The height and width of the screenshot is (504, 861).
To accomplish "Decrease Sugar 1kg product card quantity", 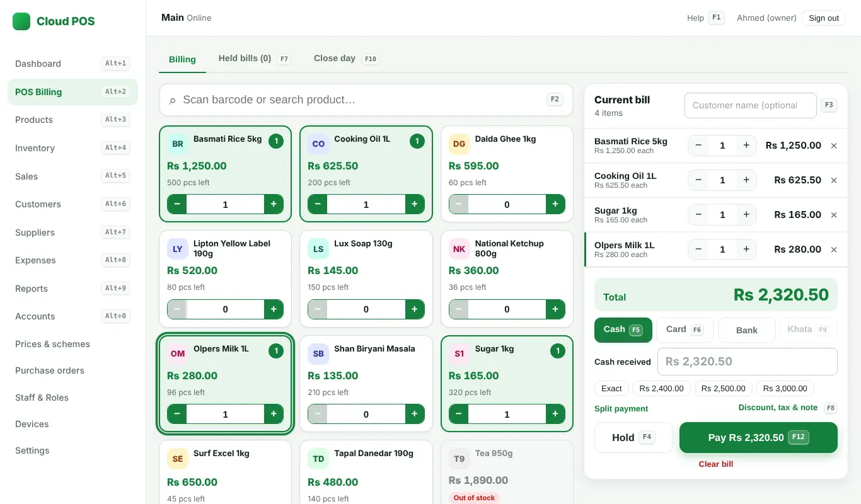I will (459, 414).
